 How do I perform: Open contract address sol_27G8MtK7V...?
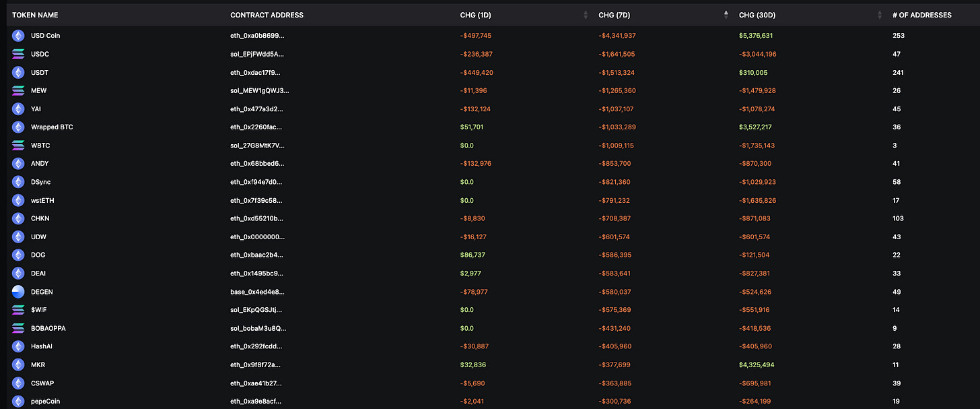257,146
